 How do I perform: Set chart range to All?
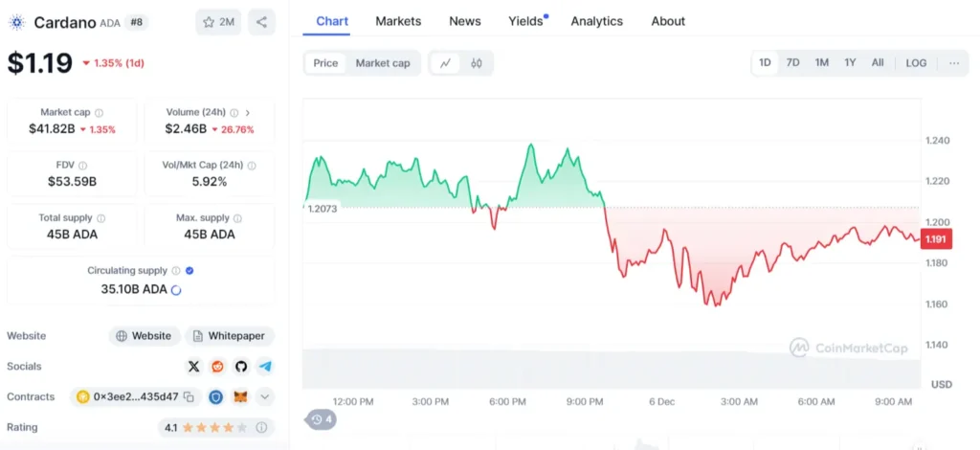pyautogui.click(x=878, y=62)
